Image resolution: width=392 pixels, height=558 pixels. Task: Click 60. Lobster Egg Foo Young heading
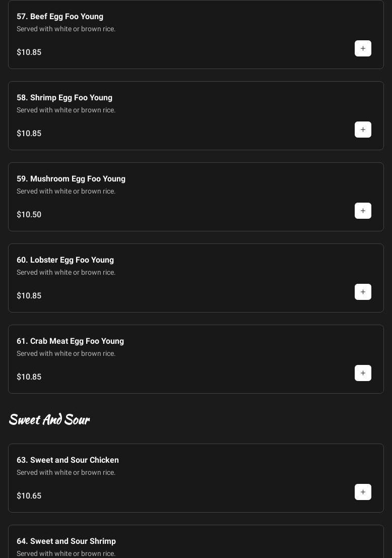point(66,260)
